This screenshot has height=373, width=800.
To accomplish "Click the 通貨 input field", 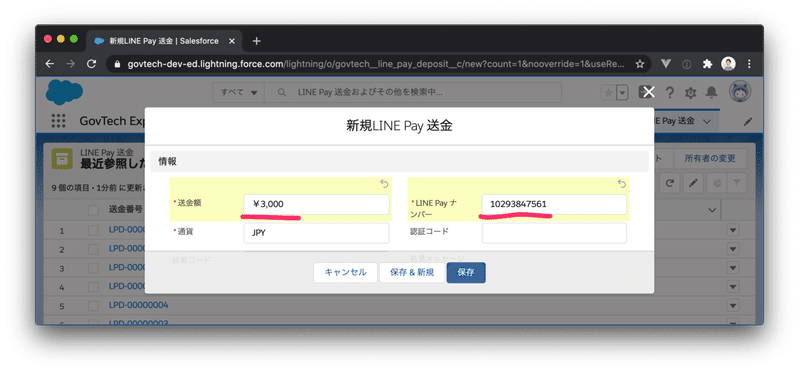I will pyautogui.click(x=316, y=233).
